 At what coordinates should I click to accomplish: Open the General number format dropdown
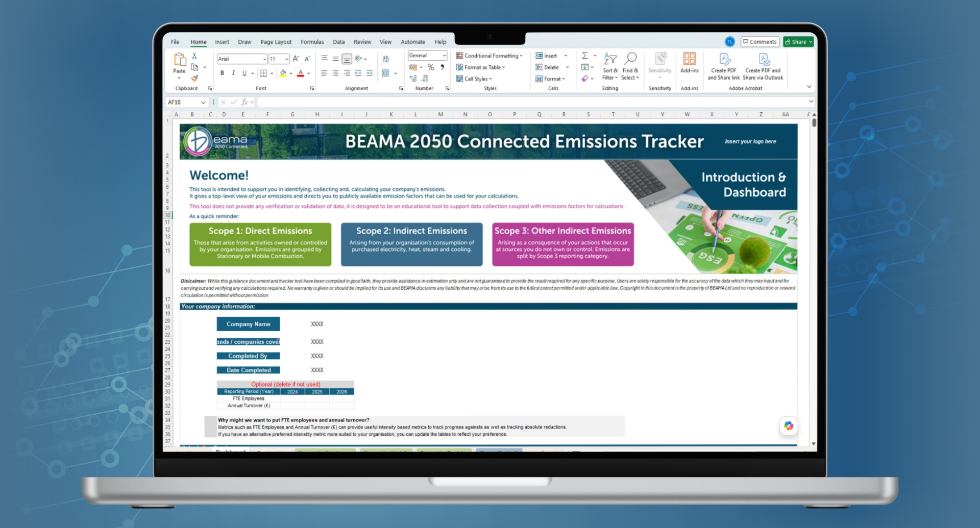point(444,56)
